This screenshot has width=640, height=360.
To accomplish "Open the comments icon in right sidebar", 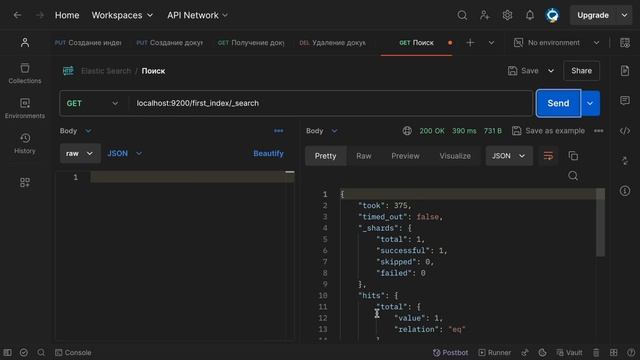I will [x=624, y=100].
